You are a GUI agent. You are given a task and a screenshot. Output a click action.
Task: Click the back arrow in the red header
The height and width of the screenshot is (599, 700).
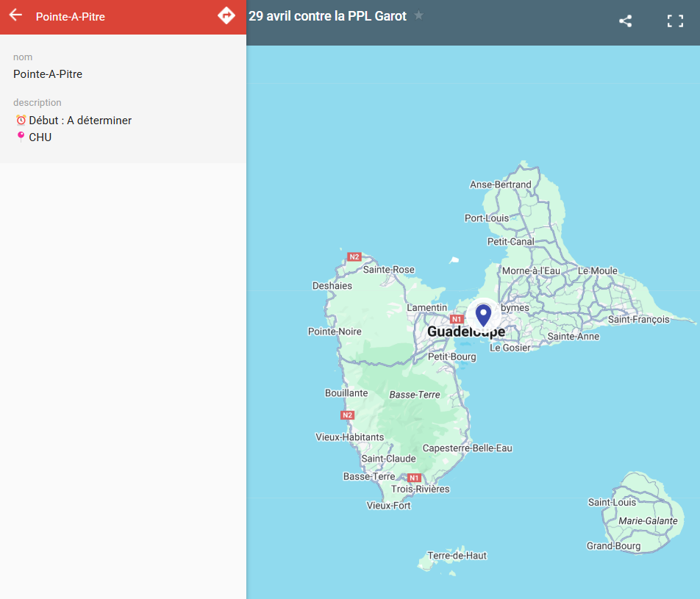coord(15,15)
